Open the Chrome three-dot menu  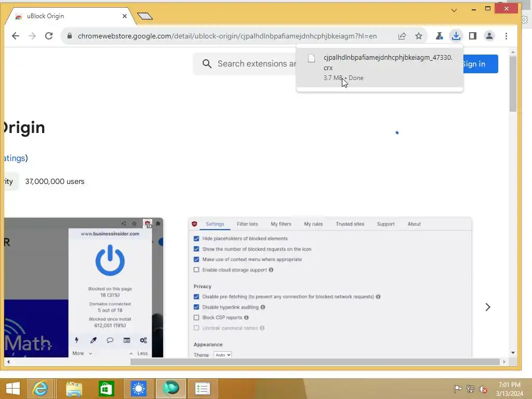click(x=506, y=36)
